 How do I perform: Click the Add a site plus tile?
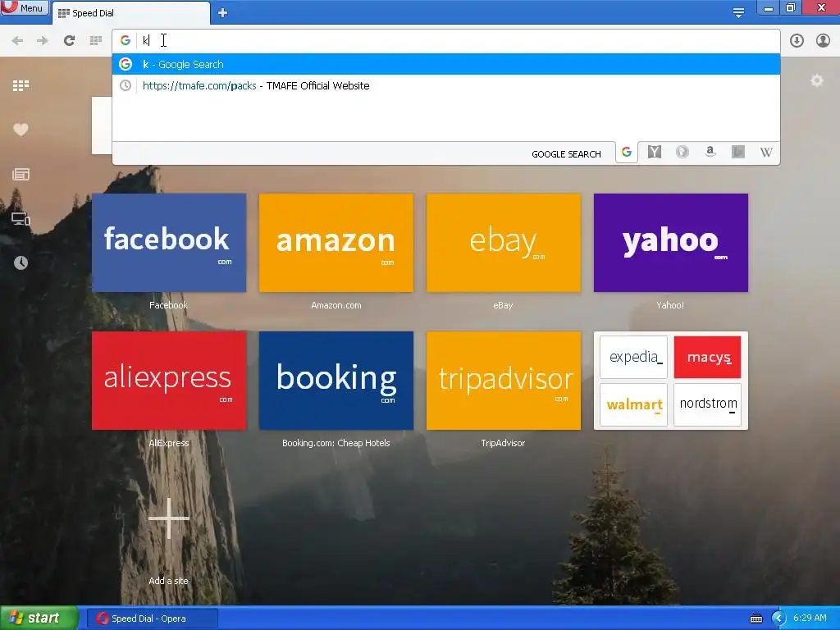click(169, 518)
